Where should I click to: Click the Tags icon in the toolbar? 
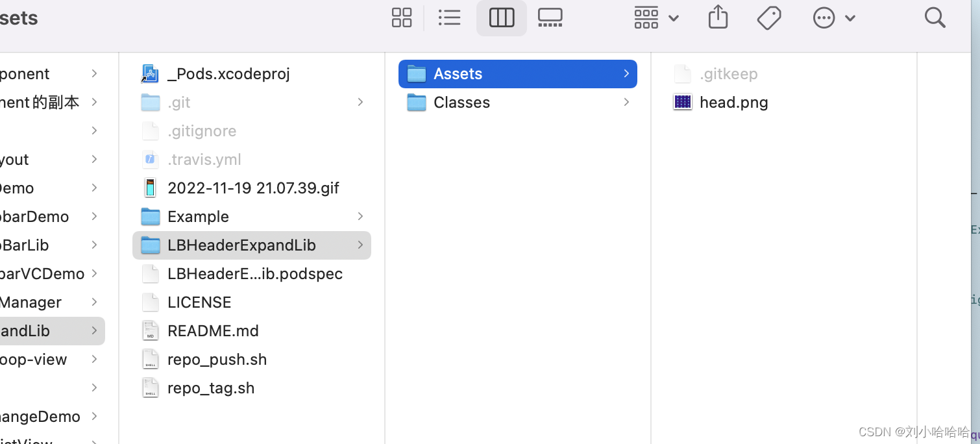(x=769, y=18)
